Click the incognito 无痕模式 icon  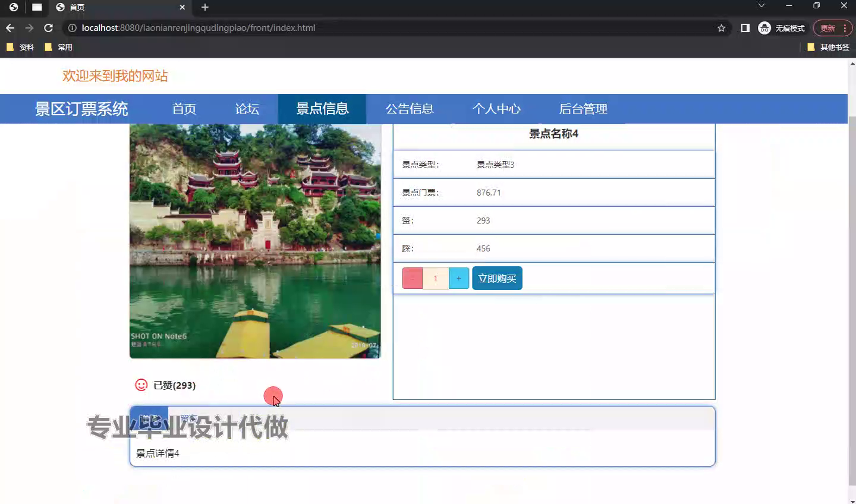point(764,28)
